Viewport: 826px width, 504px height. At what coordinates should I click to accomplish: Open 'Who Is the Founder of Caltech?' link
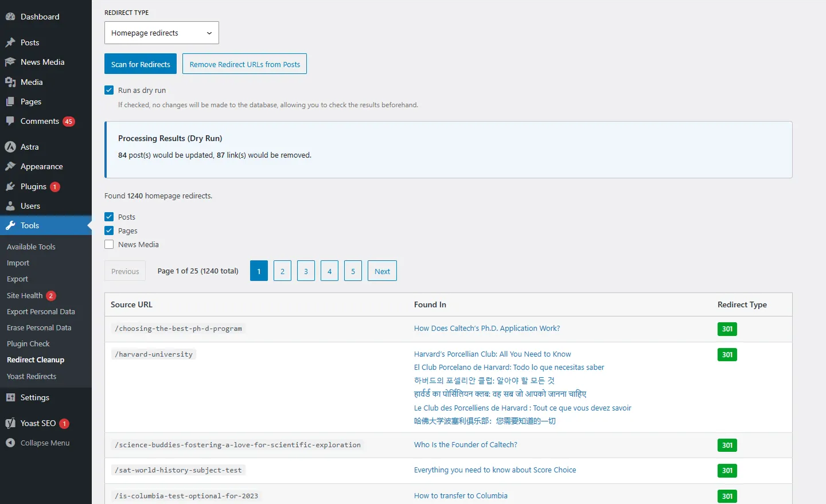pos(465,444)
